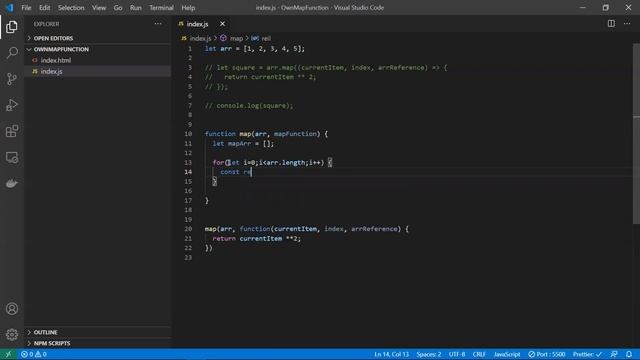Click the Port : 5500 Live Server button
This screenshot has height=360, width=640.
pyautogui.click(x=547, y=354)
